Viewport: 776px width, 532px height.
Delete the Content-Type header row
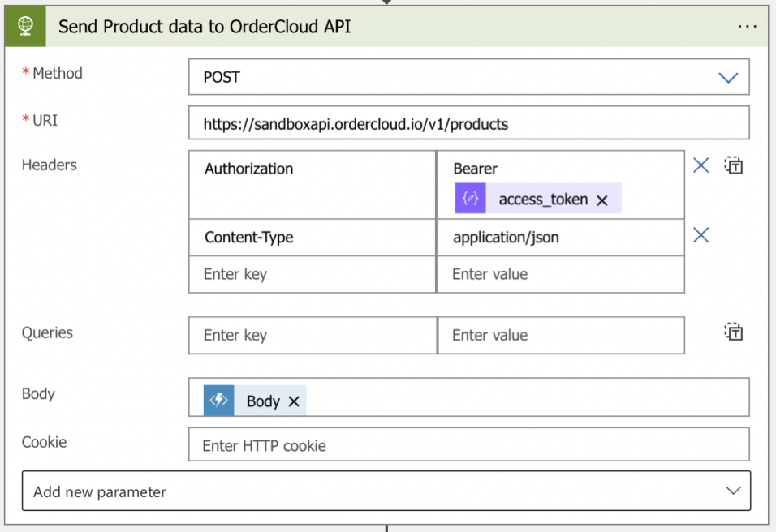point(701,235)
